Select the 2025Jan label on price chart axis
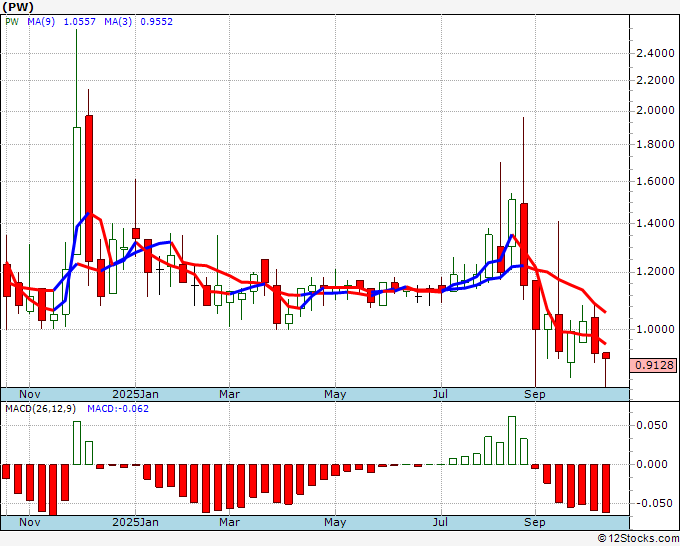The image size is (680, 546). pos(135,394)
